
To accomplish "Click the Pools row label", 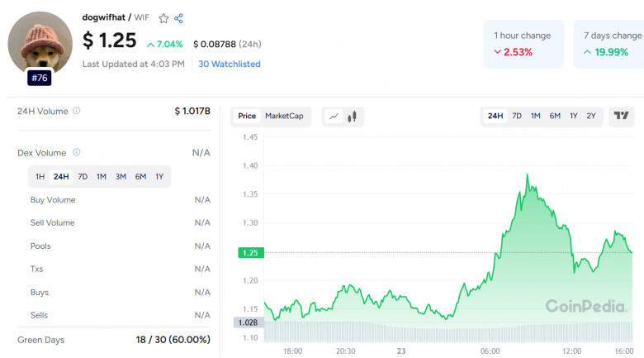I will [40, 246].
